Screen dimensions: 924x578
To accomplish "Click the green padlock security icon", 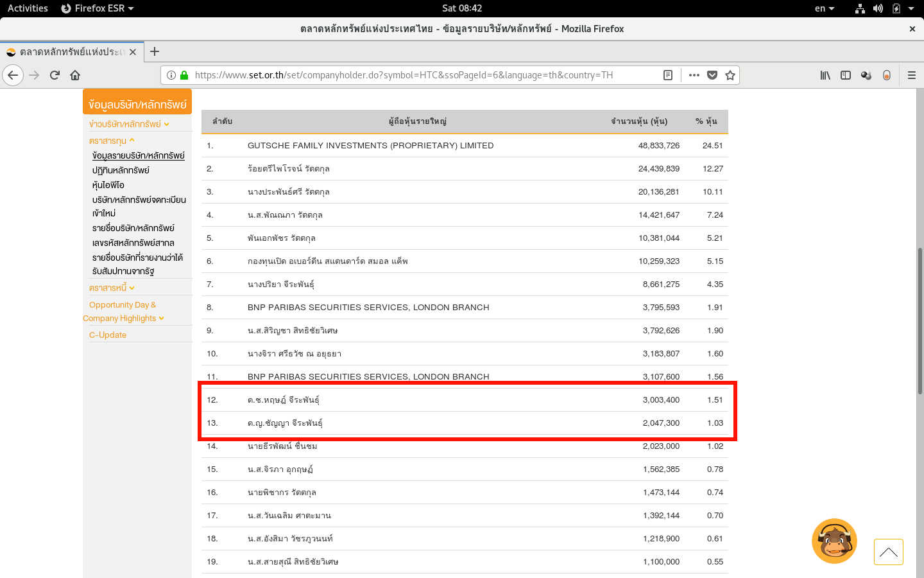I will [184, 75].
